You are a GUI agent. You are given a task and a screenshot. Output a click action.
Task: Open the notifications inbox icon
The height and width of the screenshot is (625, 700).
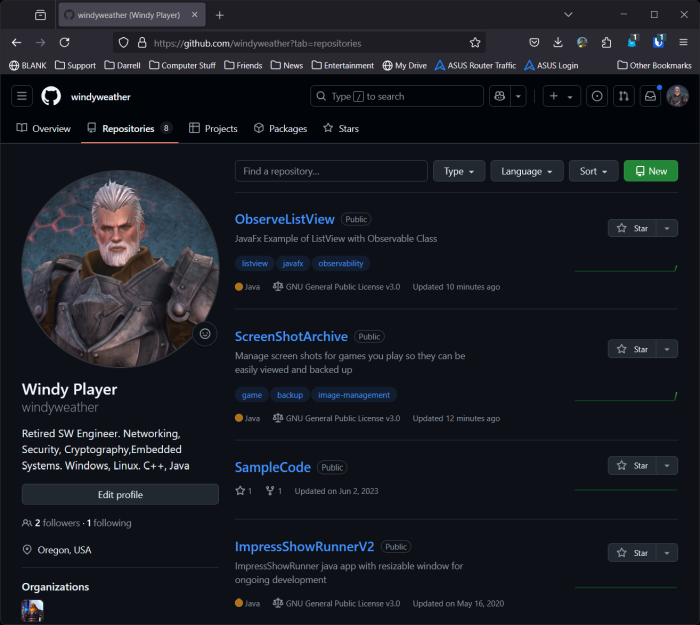coord(651,96)
